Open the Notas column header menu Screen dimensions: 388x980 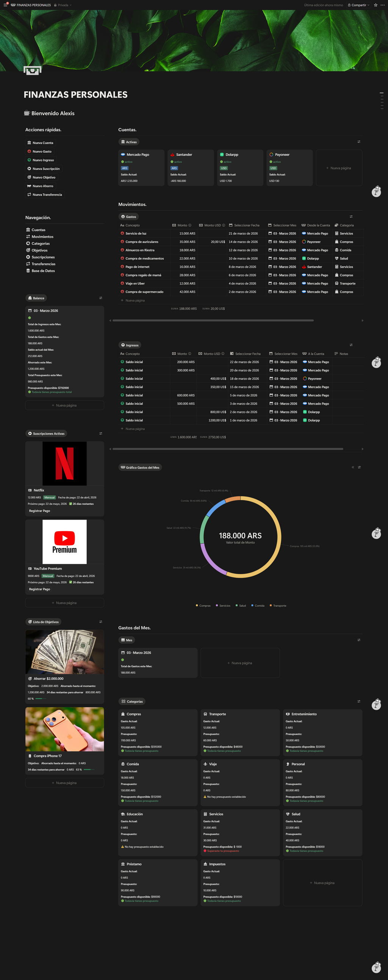pos(341,354)
